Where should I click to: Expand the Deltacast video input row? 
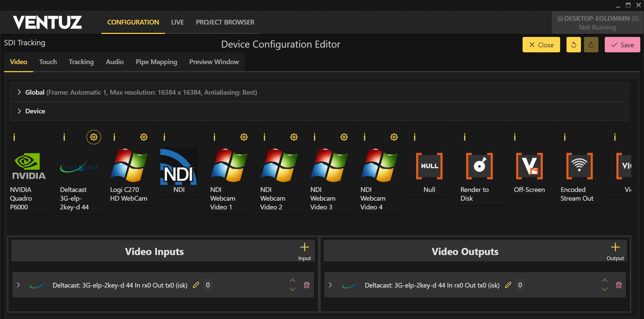[19, 285]
